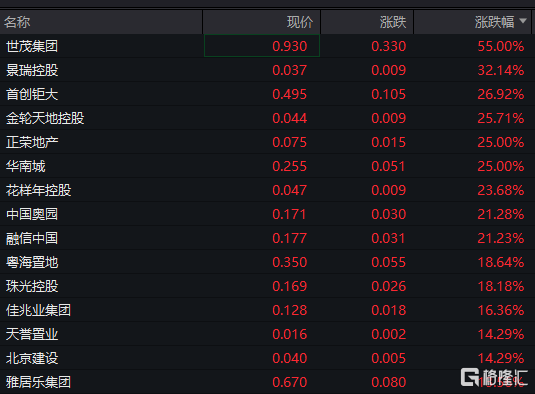Click the 0.037 price value
The width and height of the screenshot is (535, 394).
click(x=290, y=70)
